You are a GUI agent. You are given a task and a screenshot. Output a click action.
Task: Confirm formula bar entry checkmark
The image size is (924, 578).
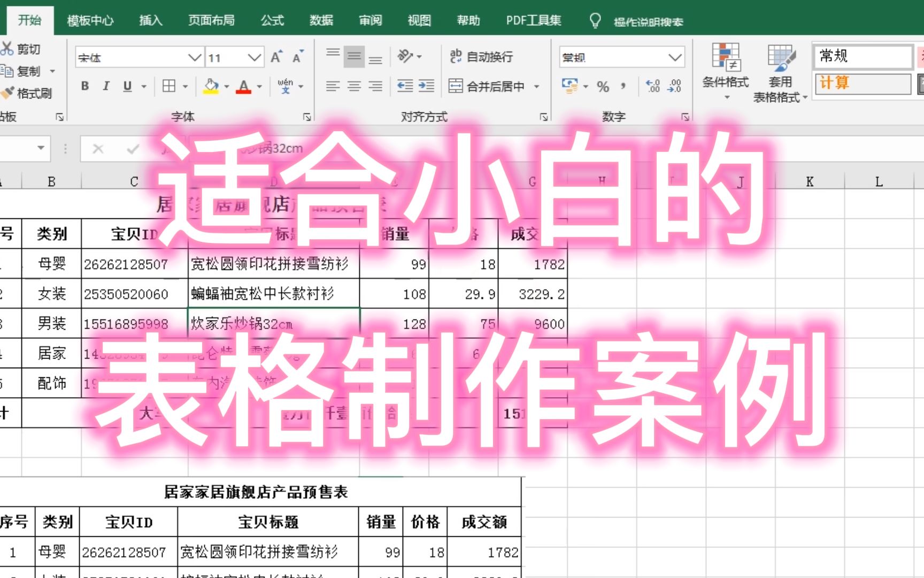tap(133, 149)
